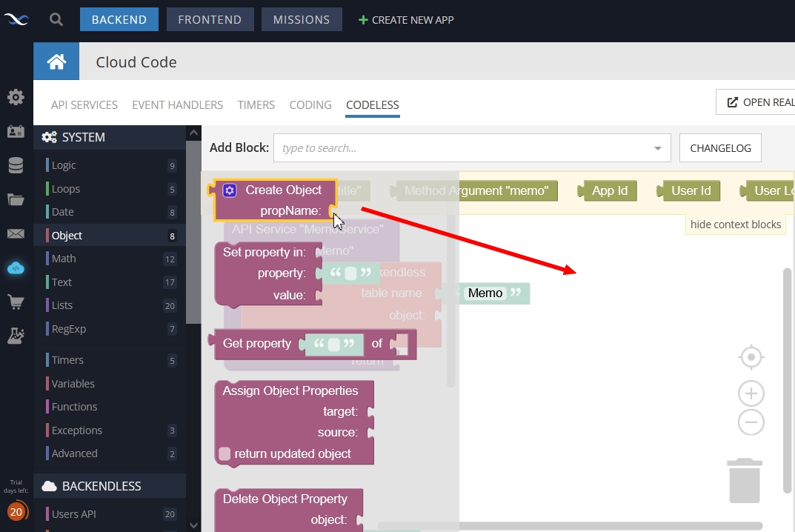Click the Method Argument "memo" block
This screenshot has width=795, height=532.
coord(474,190)
